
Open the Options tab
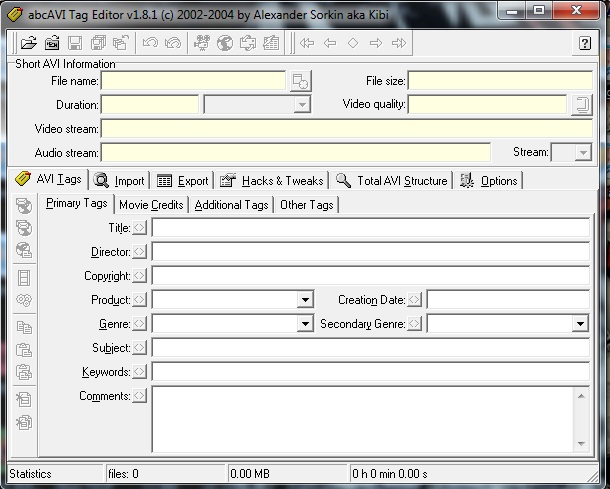(489, 181)
